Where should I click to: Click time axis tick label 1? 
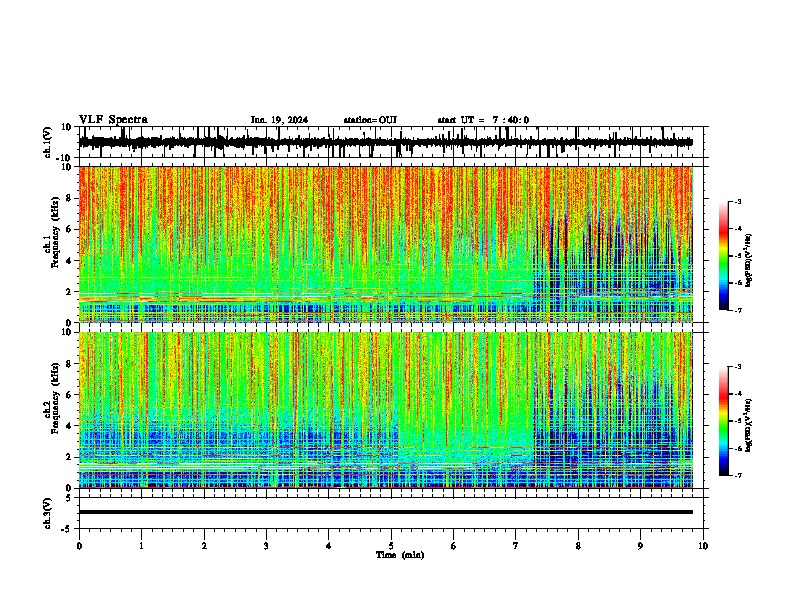pyautogui.click(x=141, y=546)
